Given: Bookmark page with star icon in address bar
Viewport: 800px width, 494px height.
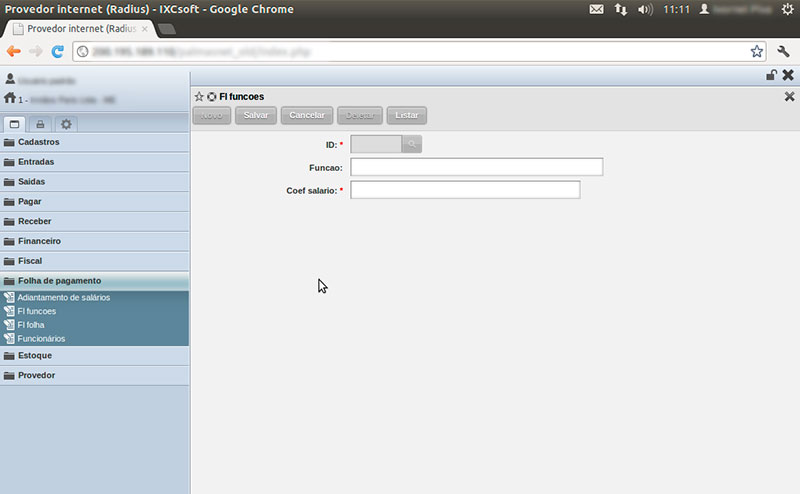Looking at the screenshot, I should point(757,51).
